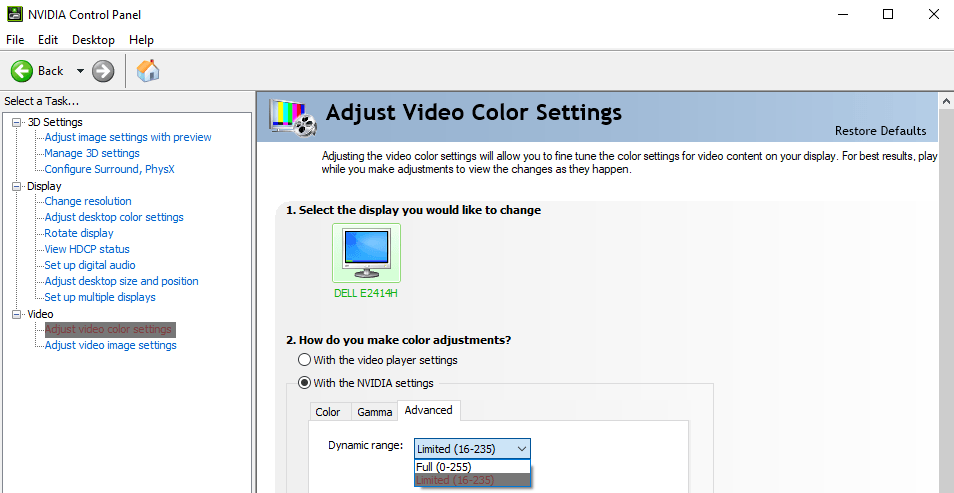Open the Dynamic range combo box

pyautogui.click(x=472, y=449)
